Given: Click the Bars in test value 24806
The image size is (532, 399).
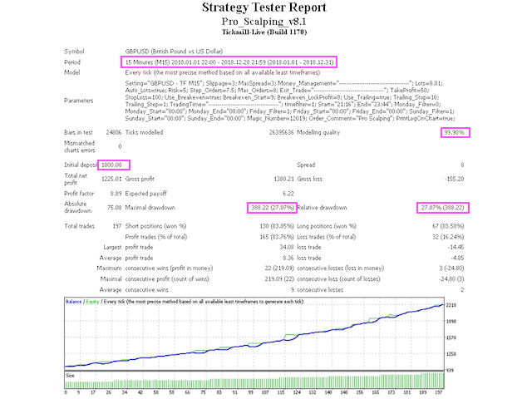Looking at the screenshot, I should point(113,132).
